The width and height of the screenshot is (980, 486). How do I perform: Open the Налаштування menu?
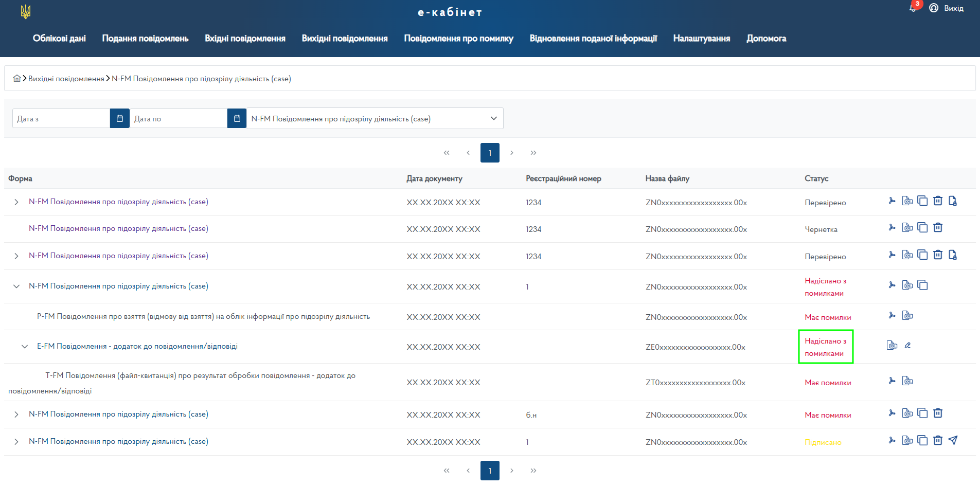[702, 38]
